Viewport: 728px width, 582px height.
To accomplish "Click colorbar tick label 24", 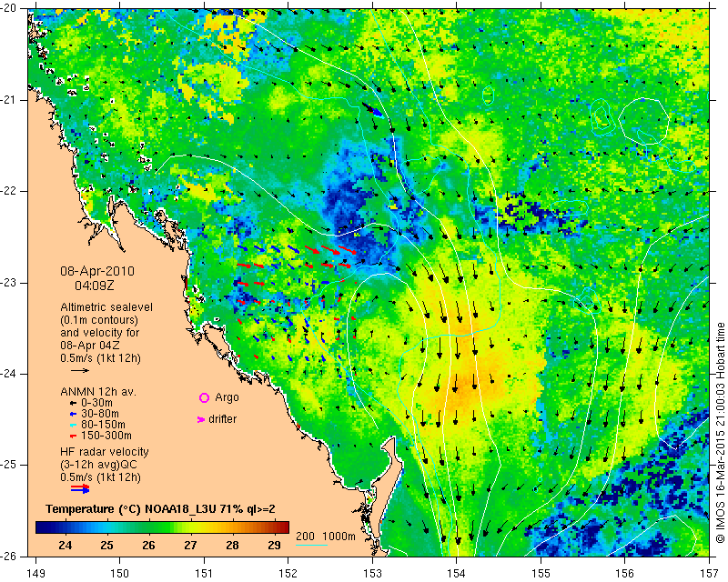I will pos(65,545).
